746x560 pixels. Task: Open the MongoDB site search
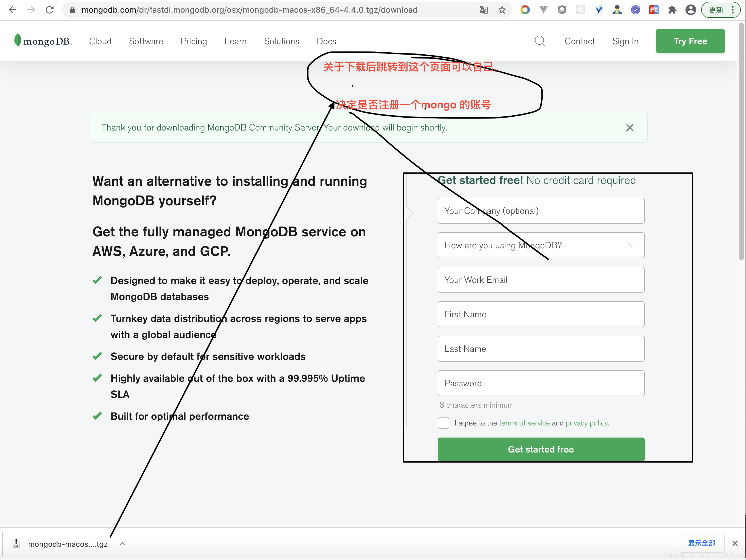540,41
